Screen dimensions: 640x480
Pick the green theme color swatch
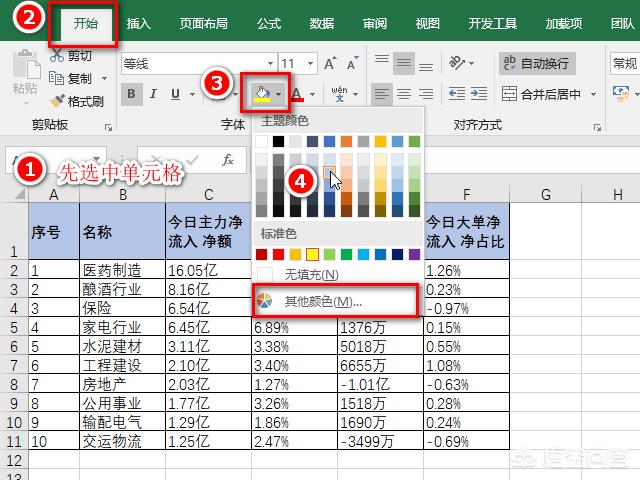[x=414, y=142]
